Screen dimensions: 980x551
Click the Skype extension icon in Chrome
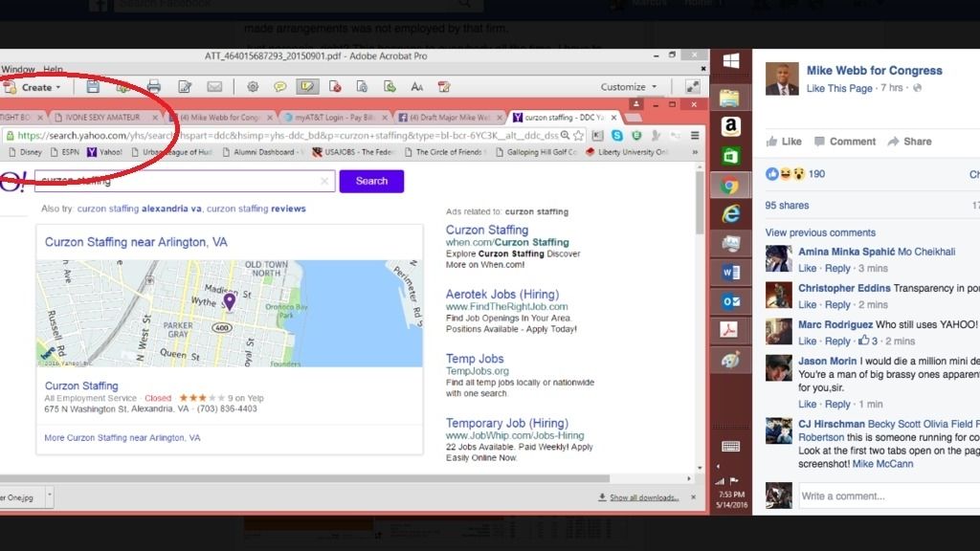click(617, 135)
